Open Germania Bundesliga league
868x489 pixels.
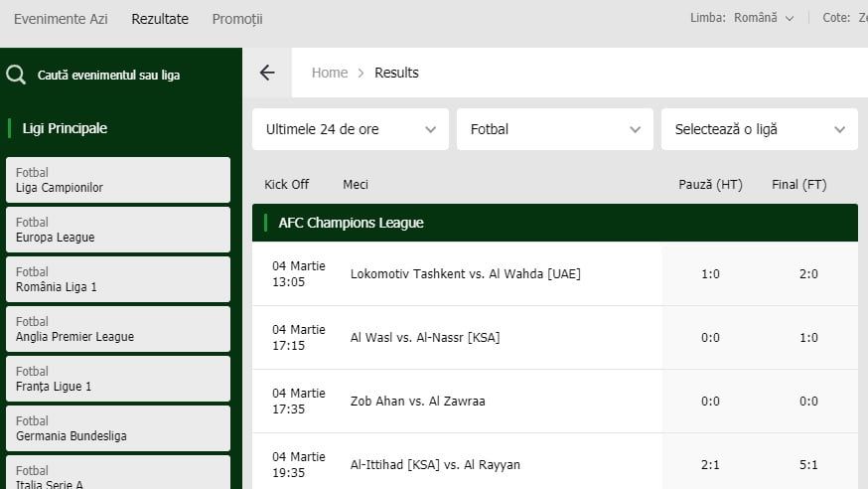pyautogui.click(x=118, y=428)
